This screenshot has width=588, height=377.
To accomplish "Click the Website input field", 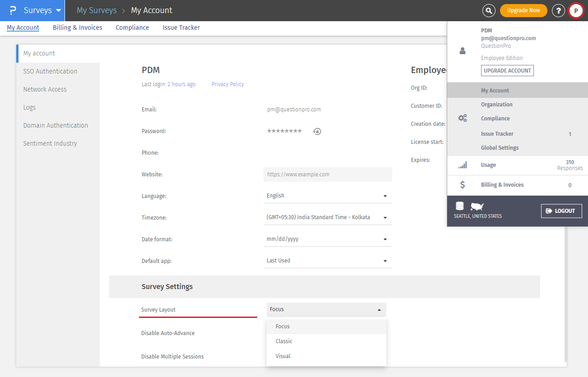I will (328, 174).
